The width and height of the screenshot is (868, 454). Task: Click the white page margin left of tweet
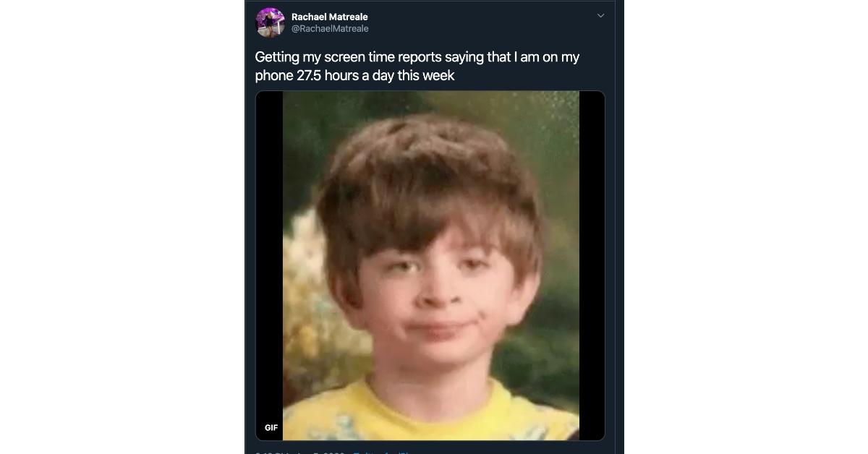[122, 227]
